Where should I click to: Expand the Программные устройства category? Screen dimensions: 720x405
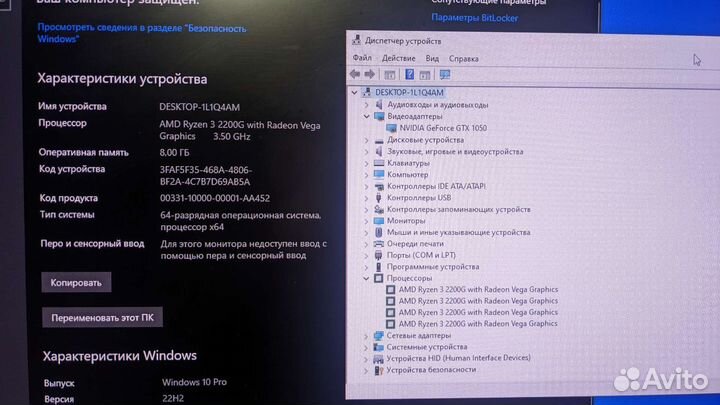point(366,267)
